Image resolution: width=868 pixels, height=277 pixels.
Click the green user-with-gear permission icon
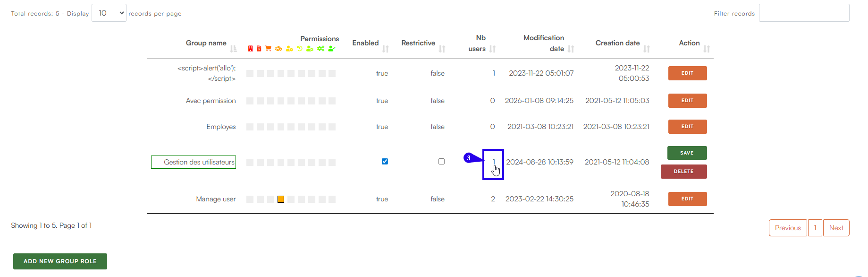click(x=310, y=49)
